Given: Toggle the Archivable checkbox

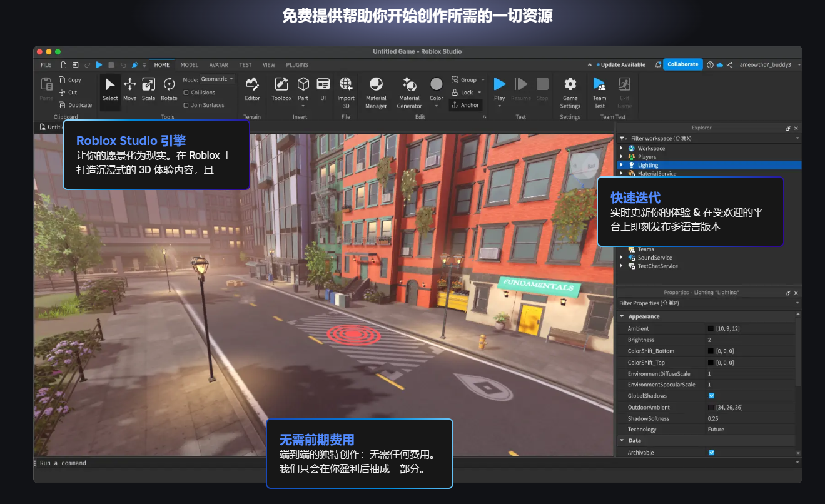Looking at the screenshot, I should (x=711, y=452).
